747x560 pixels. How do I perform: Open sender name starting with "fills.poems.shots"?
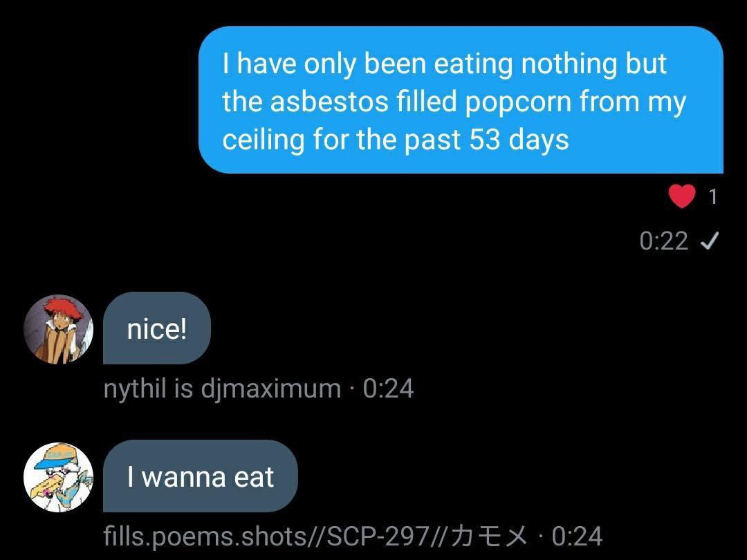pyautogui.click(x=315, y=536)
